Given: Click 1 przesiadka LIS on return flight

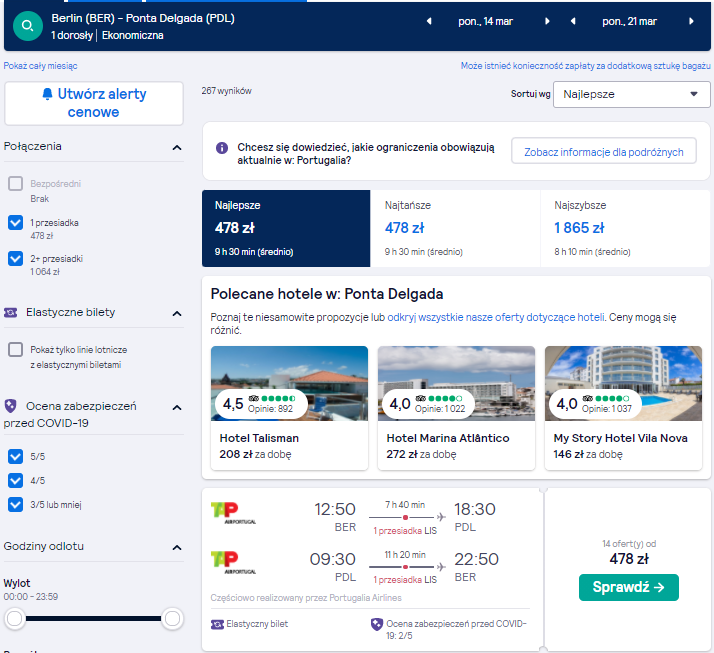Looking at the screenshot, I should pyautogui.click(x=405, y=580).
